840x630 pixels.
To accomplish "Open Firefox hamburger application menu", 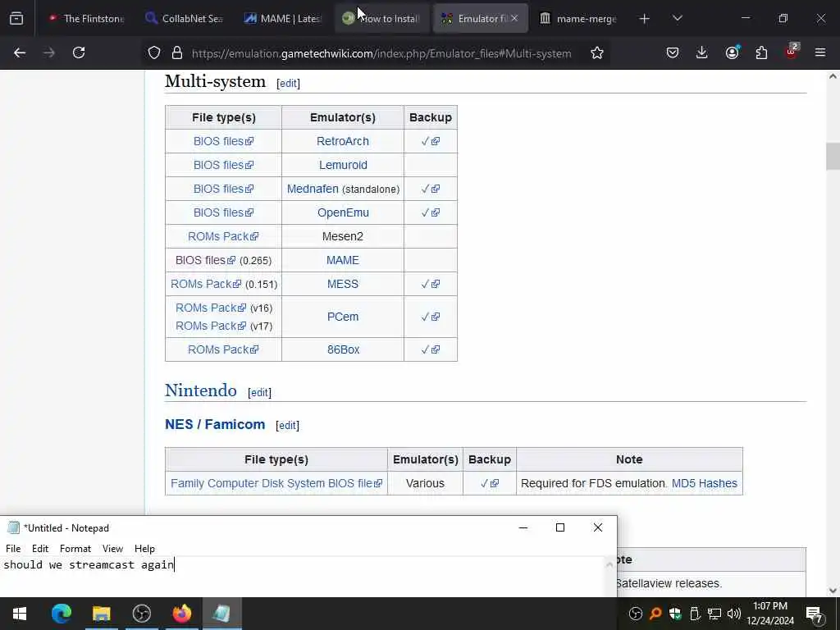I will pos(820,53).
